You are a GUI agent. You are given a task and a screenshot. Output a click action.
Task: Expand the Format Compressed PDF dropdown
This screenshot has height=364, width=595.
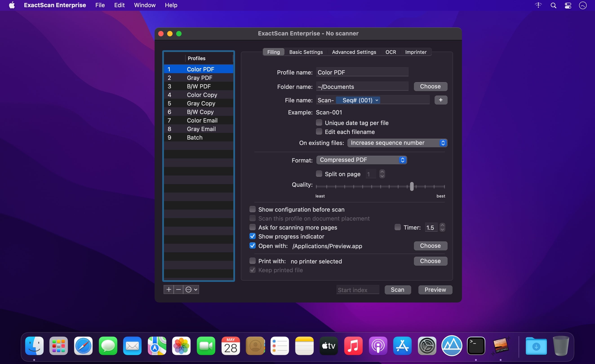pos(362,160)
